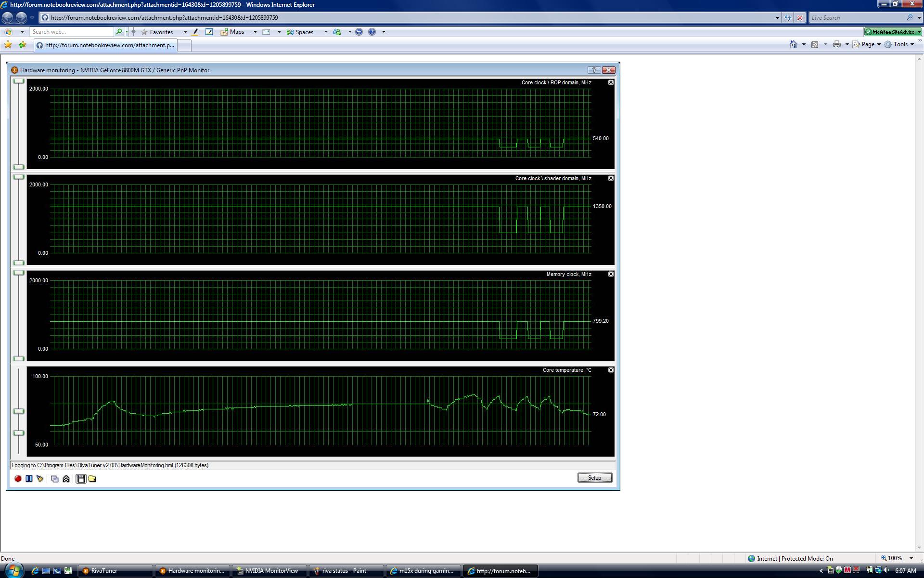The height and width of the screenshot is (578, 924).
Task: Expand the Favorites dropdown arrow in Live toolbar
Action: [x=185, y=32]
